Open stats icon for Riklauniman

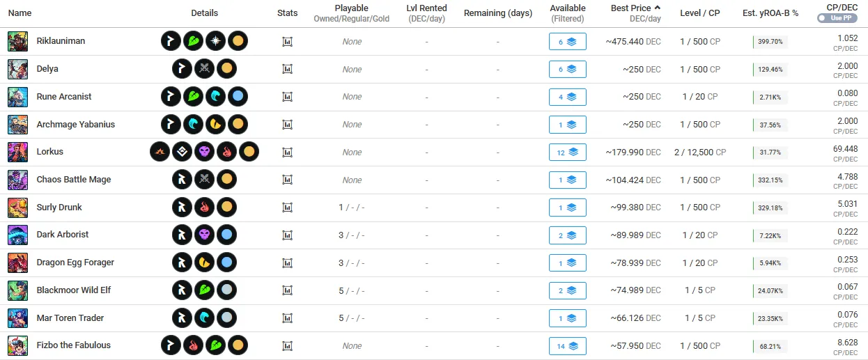(x=287, y=42)
